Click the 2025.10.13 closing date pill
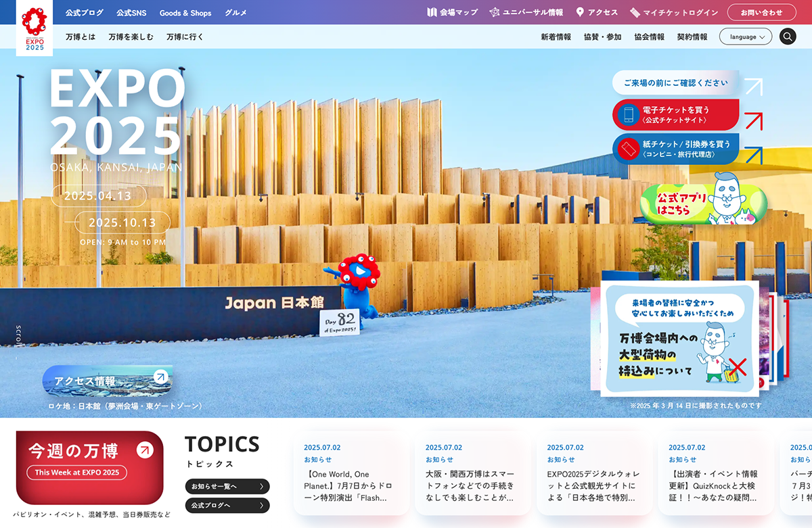 (122, 222)
